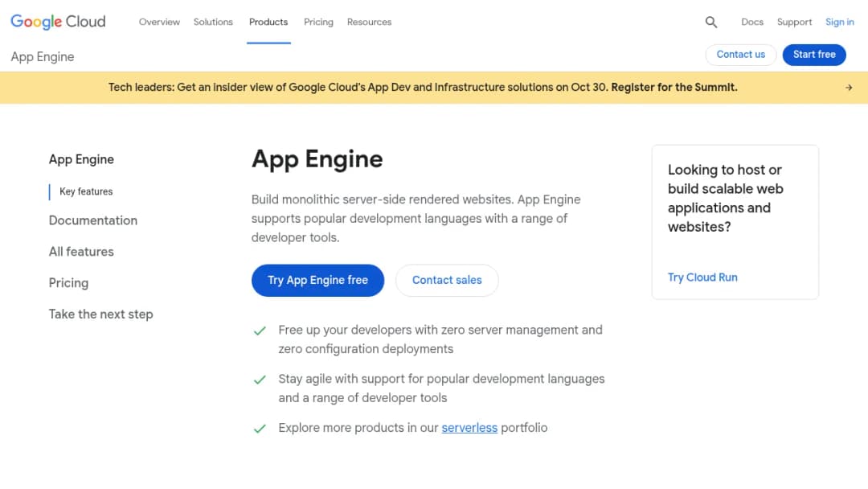Click the Contact sales button
The width and height of the screenshot is (868, 489).
[x=447, y=280]
